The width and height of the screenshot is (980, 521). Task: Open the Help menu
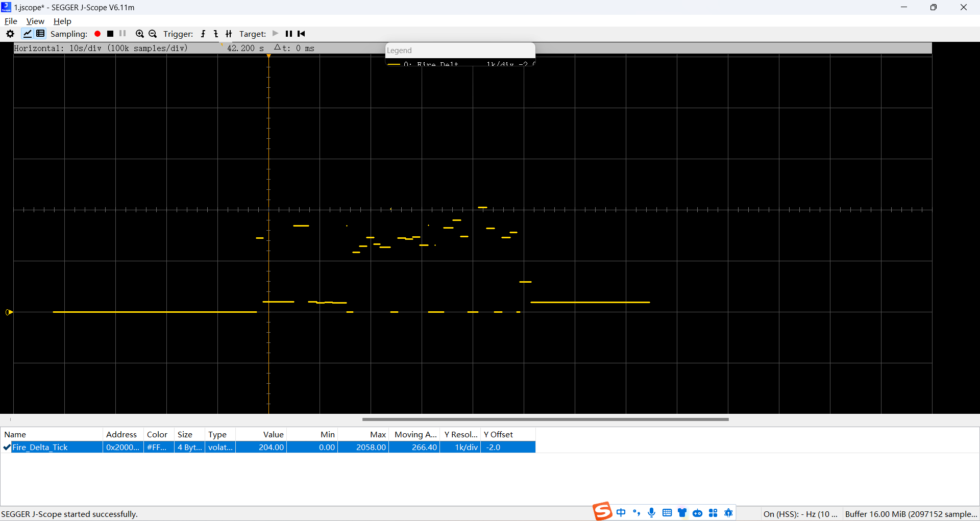62,21
